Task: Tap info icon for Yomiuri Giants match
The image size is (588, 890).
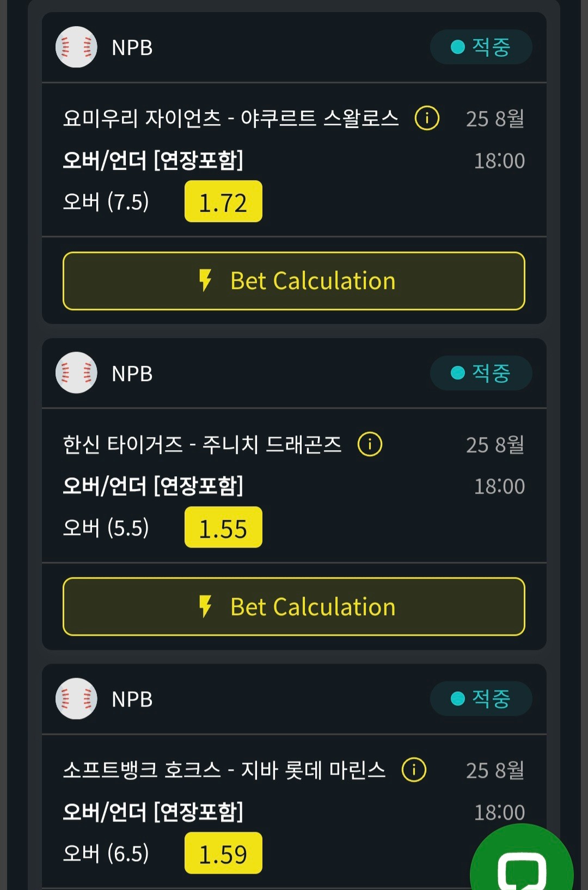Action: [x=427, y=118]
